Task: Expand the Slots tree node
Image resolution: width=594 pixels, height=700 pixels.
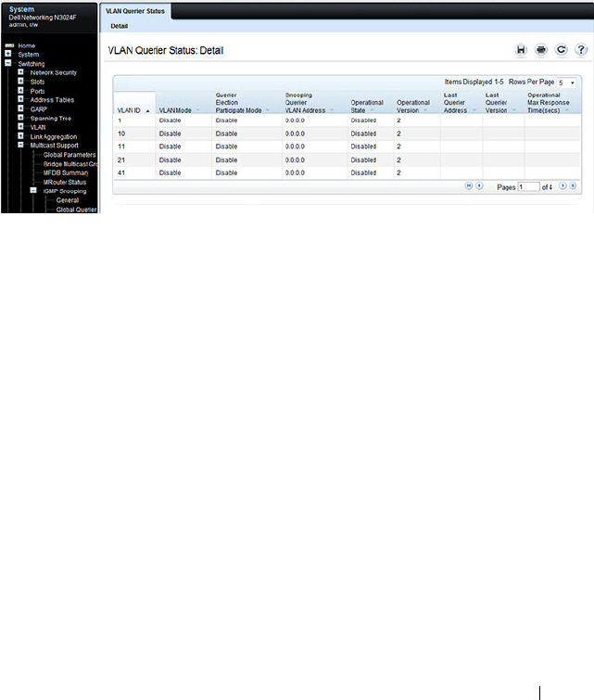Action: coord(20,81)
